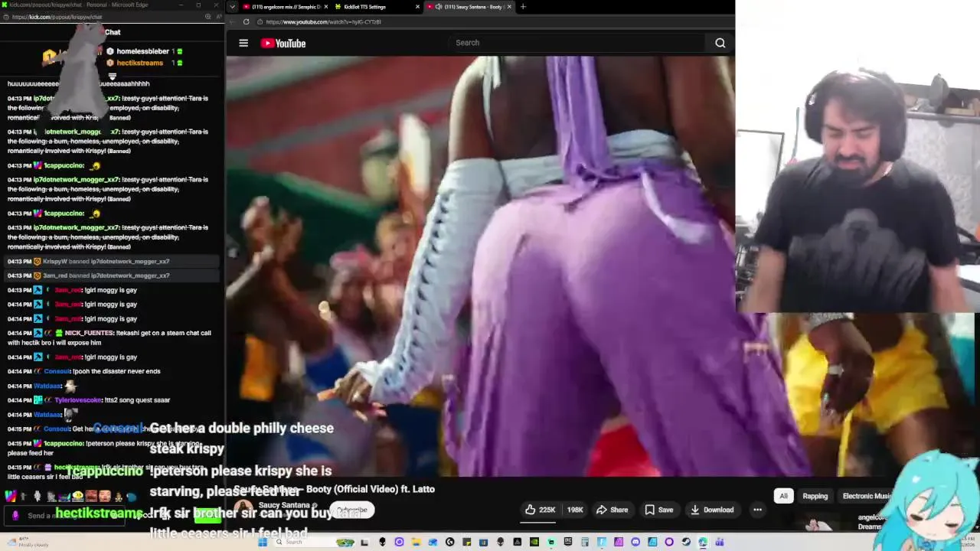Dislike the video showing 198K dislikes
Screen dimensions: 980x551
[x=575, y=510]
